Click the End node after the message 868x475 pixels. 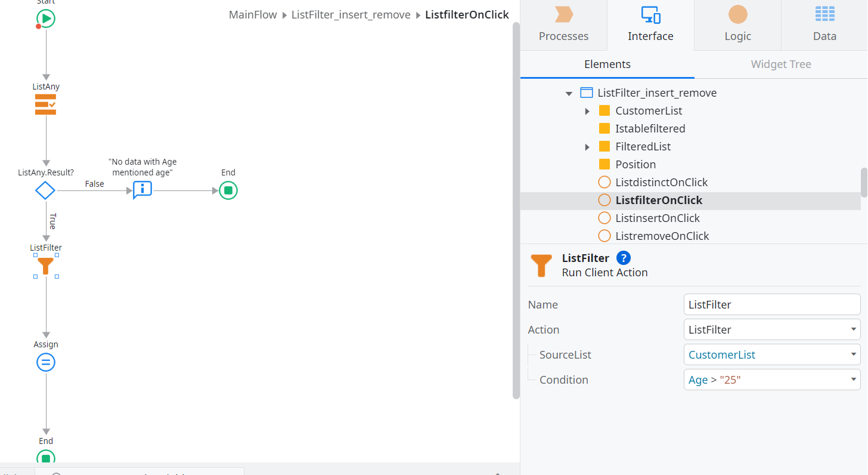tap(228, 190)
